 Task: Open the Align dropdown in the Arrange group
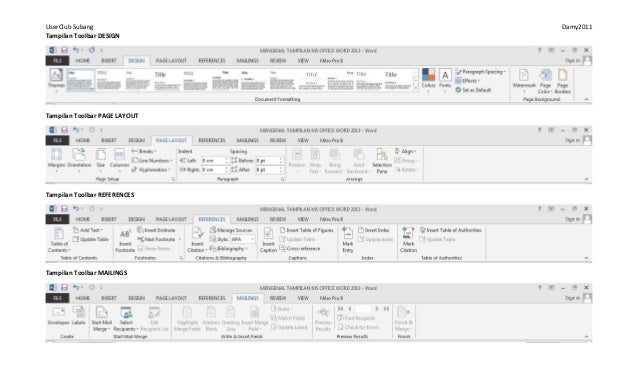click(x=406, y=151)
